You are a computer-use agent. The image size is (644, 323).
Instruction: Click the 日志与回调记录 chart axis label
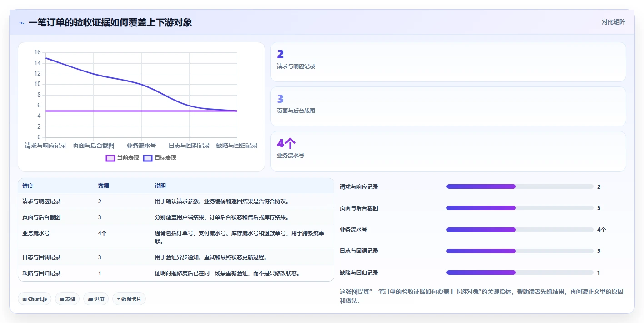click(x=189, y=146)
